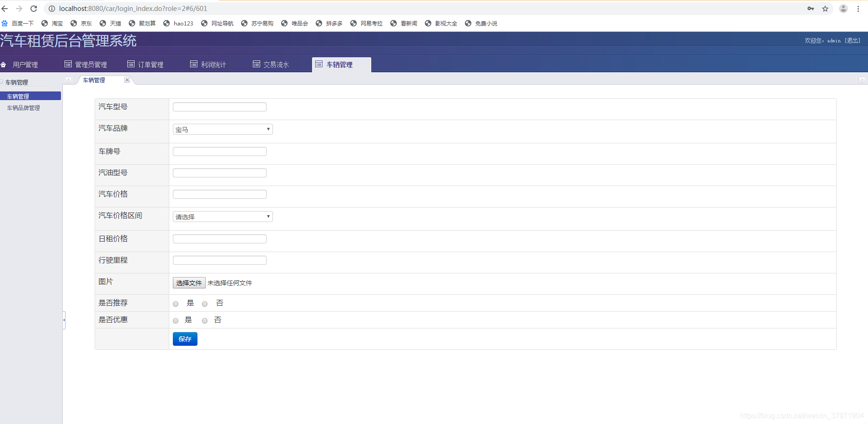Click the tab strip scroll-right arrow
Image resolution: width=868 pixels, height=424 pixels.
click(x=862, y=80)
